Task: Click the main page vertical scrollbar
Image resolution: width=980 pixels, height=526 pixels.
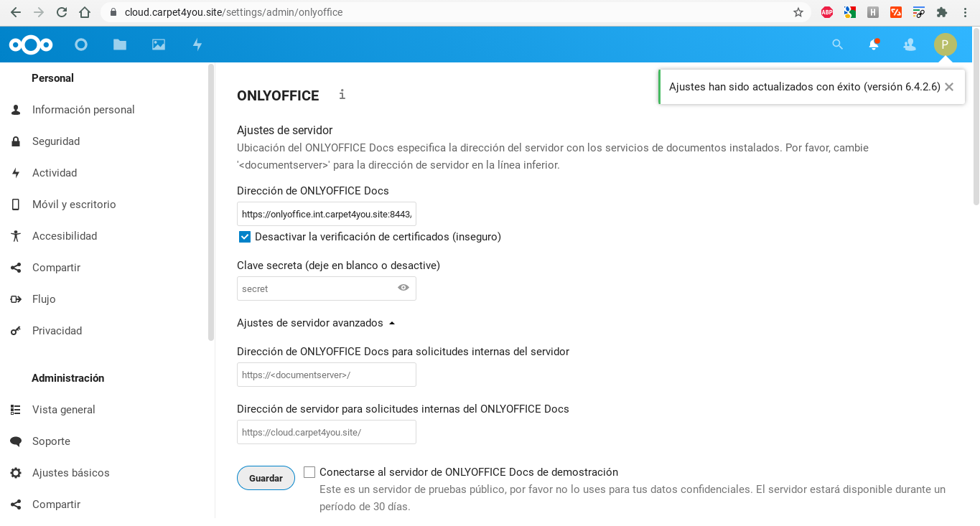Action: [976, 115]
